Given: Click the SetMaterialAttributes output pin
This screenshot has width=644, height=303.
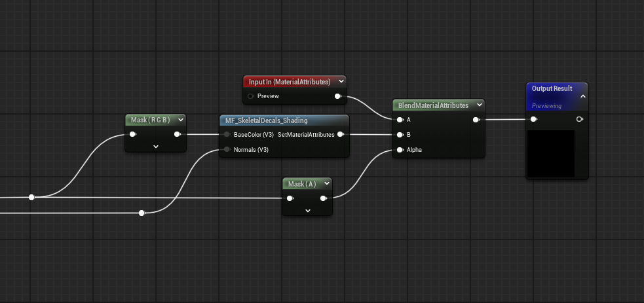Looking at the screenshot, I should pos(341,134).
